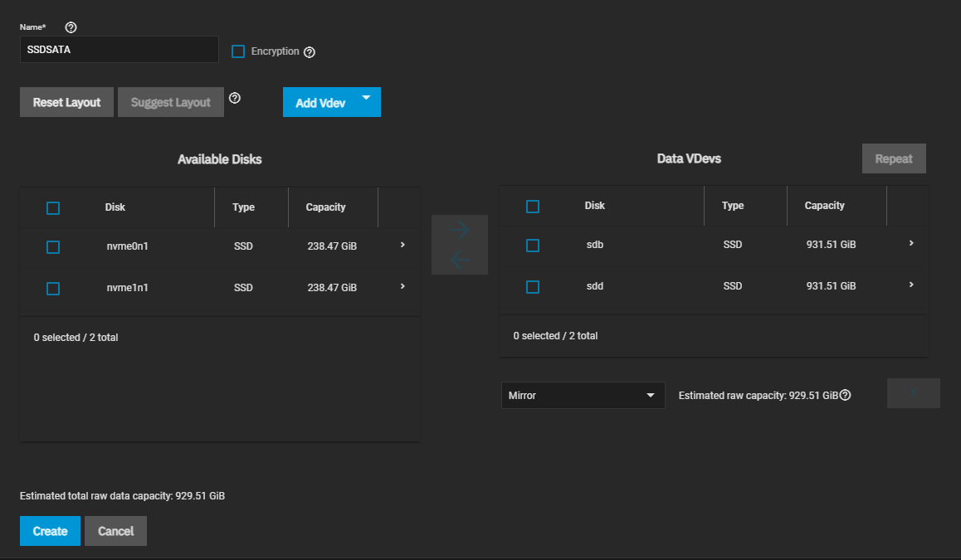Sort Available Disks by Capacity column header
Image resolution: width=961 pixels, height=560 pixels.
(x=325, y=207)
